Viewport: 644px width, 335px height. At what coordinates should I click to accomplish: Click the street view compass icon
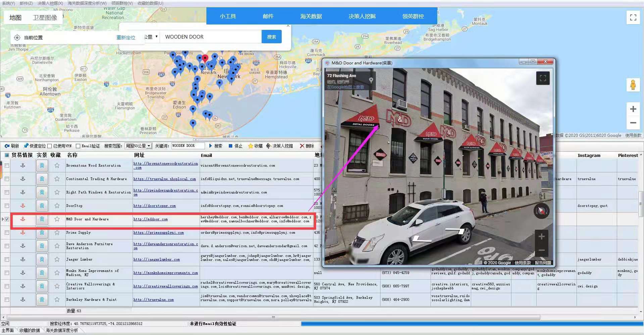point(541,211)
